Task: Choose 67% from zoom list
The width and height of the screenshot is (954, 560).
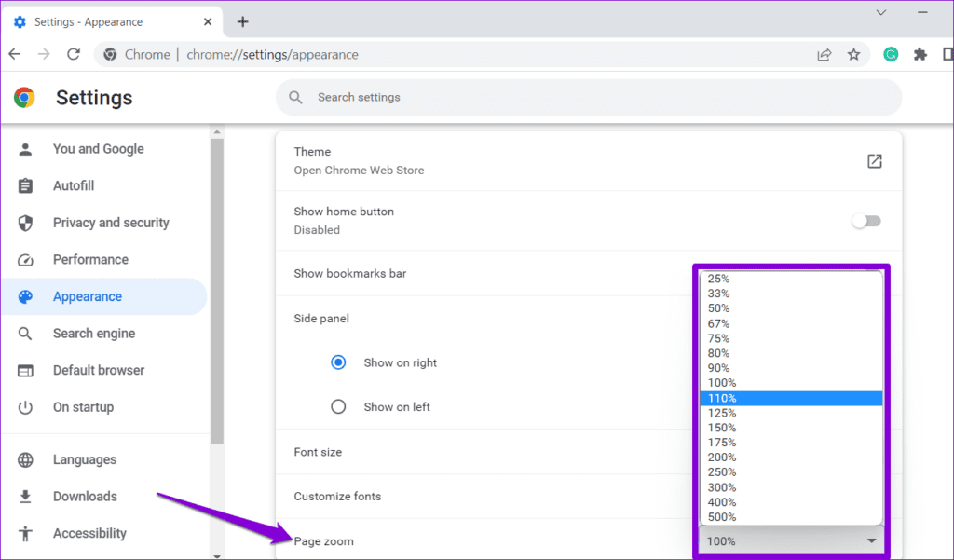Action: pyautogui.click(x=791, y=323)
